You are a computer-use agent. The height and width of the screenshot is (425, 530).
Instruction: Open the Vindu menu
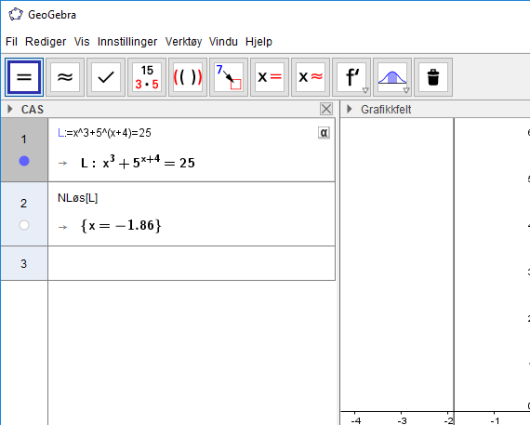coord(223,42)
